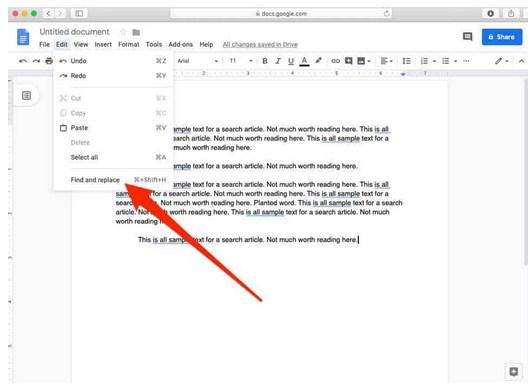Viewport: 528px width, 389px height.
Task: Click the print icon
Action: [x=49, y=61]
